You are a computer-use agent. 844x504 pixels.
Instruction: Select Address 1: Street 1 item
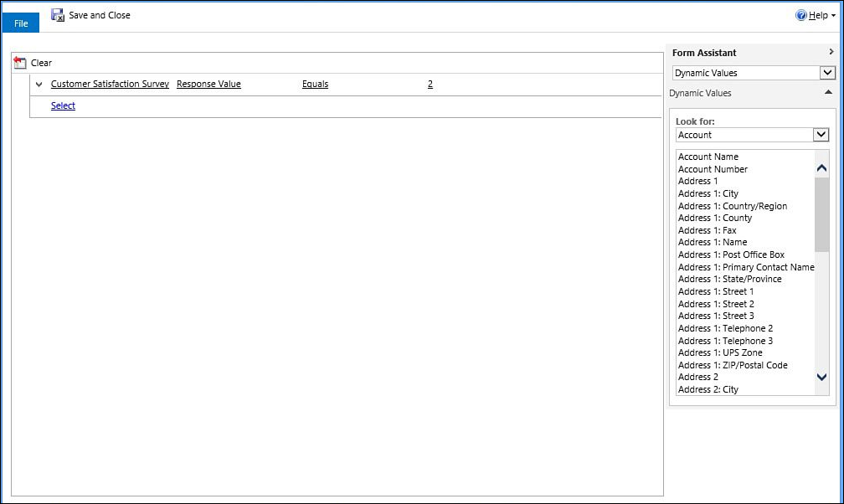point(716,291)
